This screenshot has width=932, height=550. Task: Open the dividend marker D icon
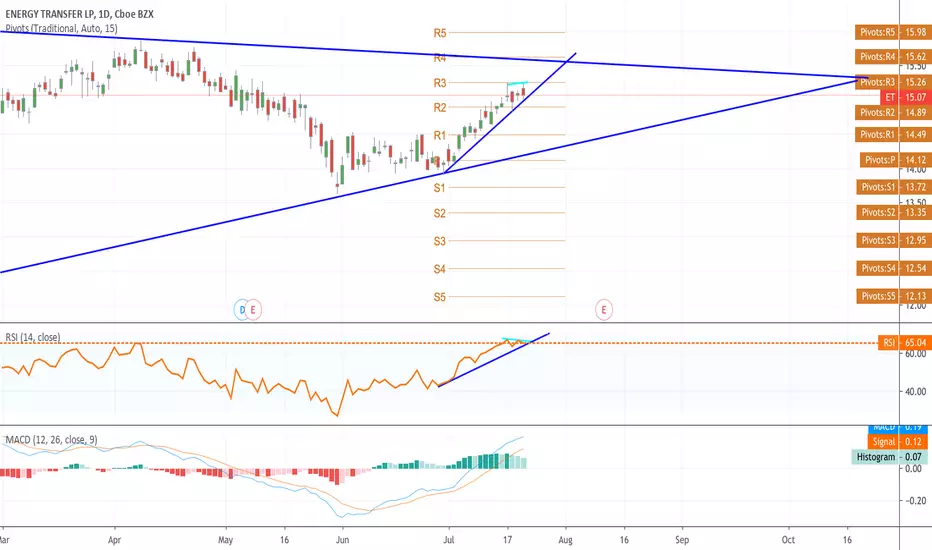pyautogui.click(x=241, y=310)
